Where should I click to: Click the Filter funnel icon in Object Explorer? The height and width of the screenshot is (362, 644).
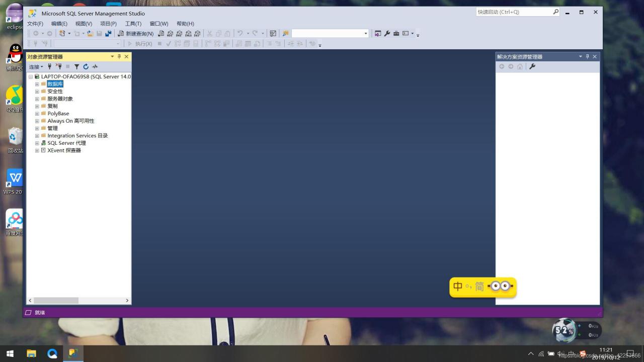pyautogui.click(x=76, y=66)
